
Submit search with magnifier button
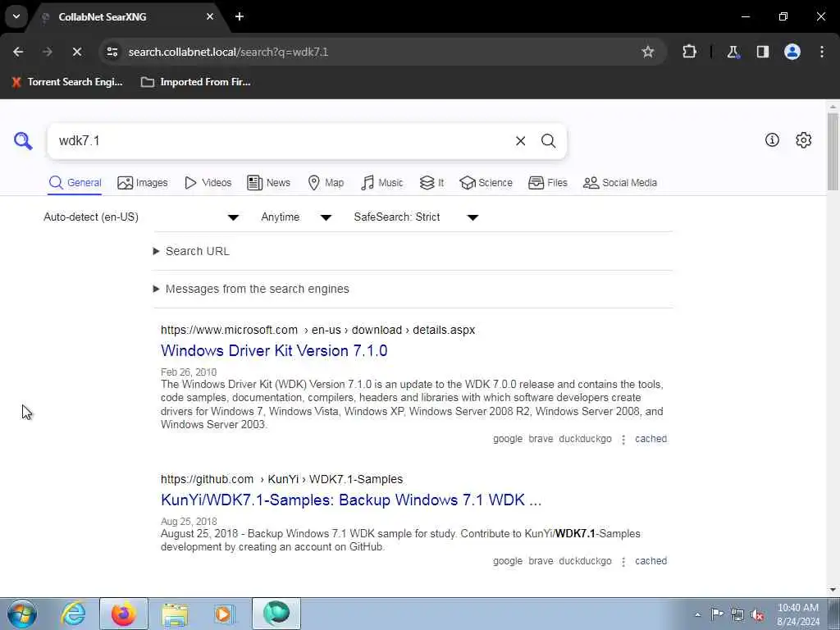pyautogui.click(x=548, y=141)
